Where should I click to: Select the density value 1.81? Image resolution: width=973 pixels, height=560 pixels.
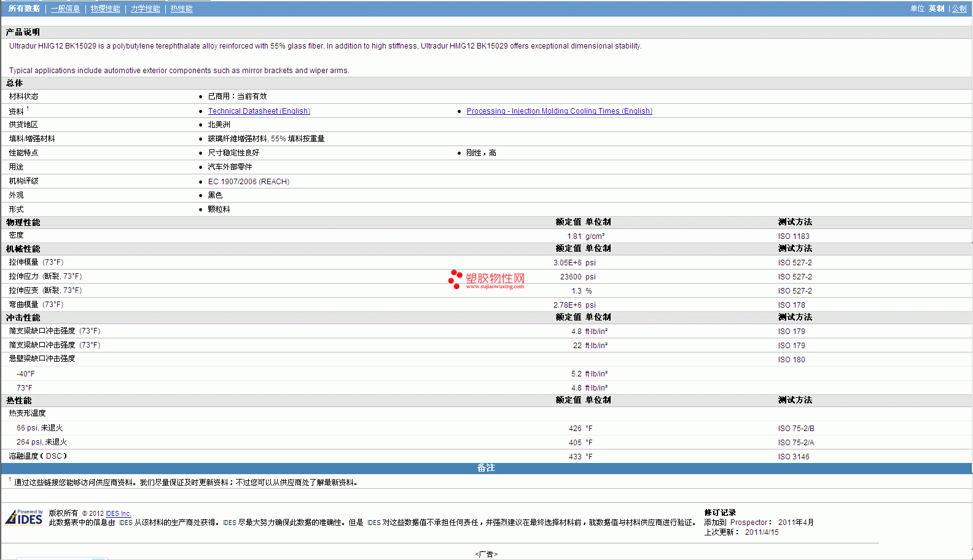coord(574,236)
